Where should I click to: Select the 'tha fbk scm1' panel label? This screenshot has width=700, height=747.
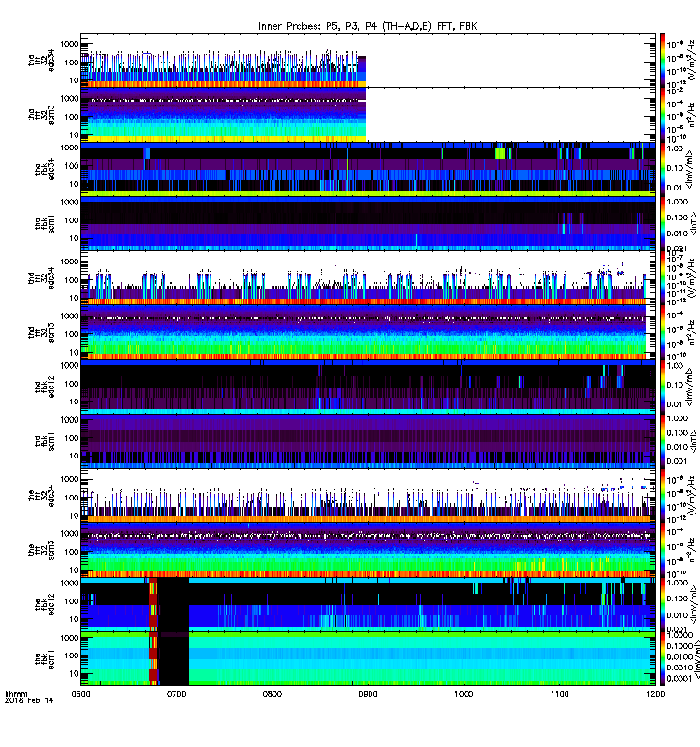(x=45, y=224)
